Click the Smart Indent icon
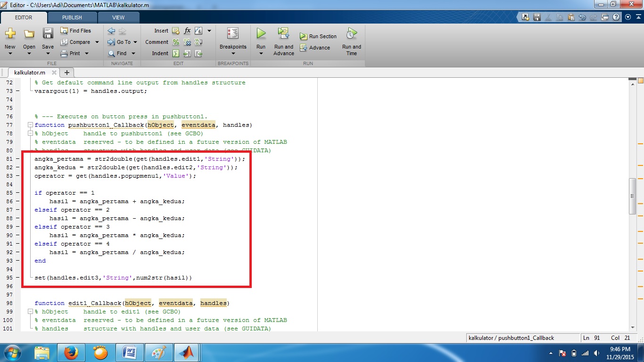The image size is (644, 362). [176, 53]
